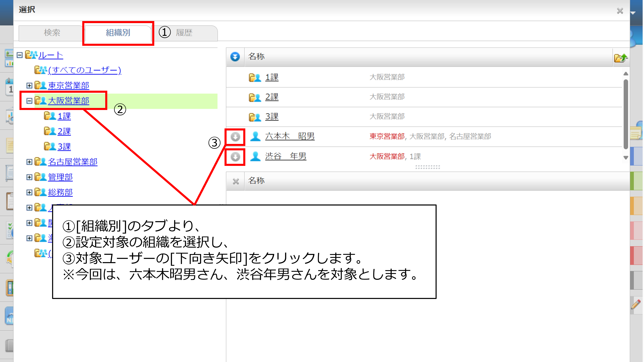Open the 履歴 tab
This screenshot has height=362, width=644.
pos(184,32)
